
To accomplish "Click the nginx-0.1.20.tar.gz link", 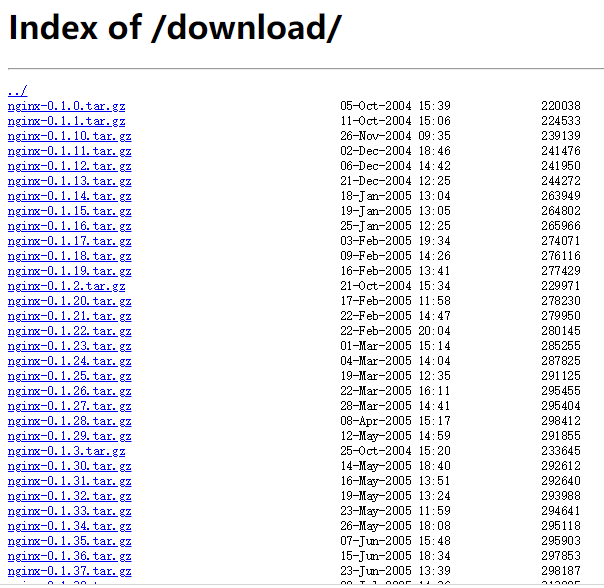I will [69, 301].
